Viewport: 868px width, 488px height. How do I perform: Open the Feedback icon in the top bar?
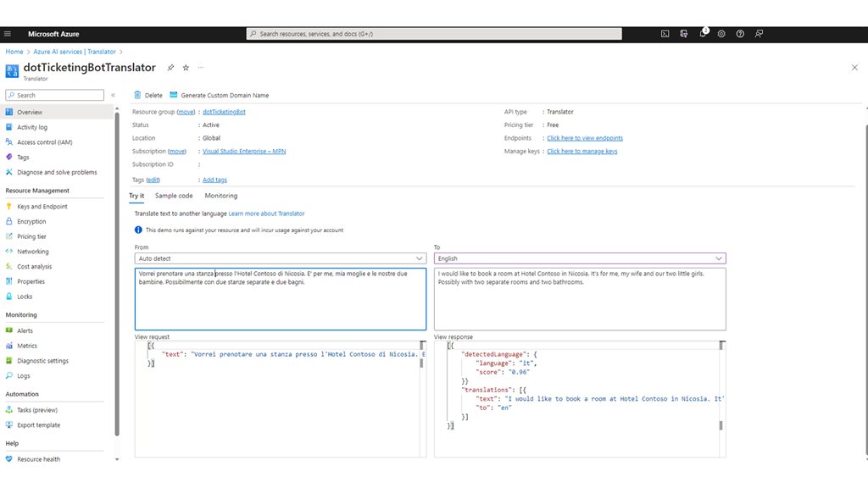tap(759, 34)
